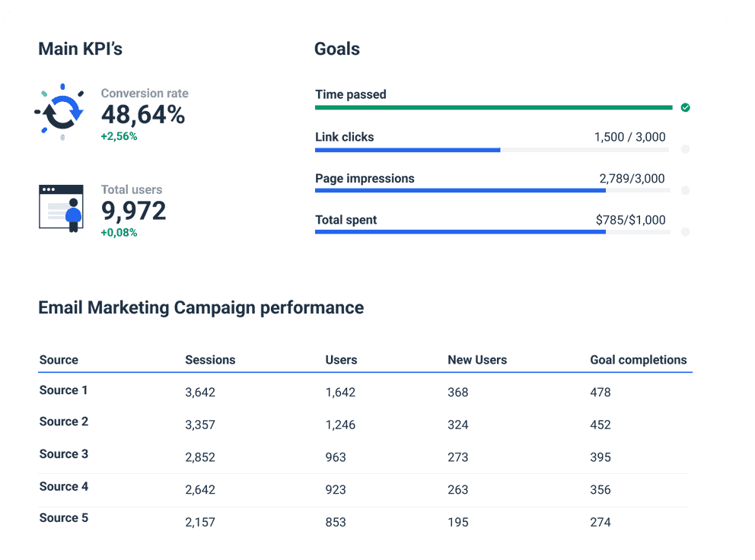
Task: Click Source 2 goal completions value 452
Action: click(x=600, y=425)
